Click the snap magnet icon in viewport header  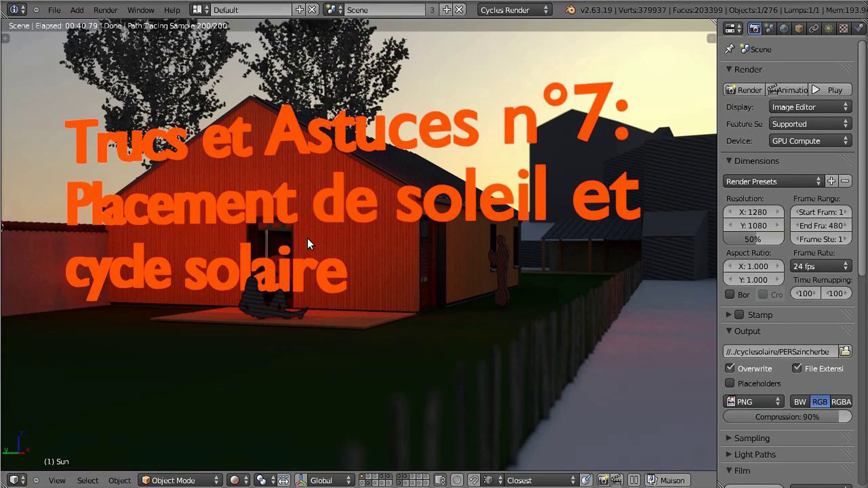473,480
